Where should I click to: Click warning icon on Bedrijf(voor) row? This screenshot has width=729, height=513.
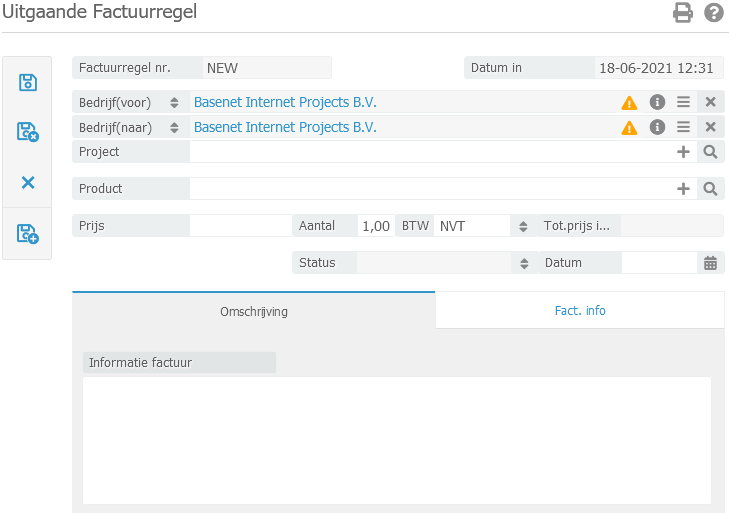coord(629,102)
